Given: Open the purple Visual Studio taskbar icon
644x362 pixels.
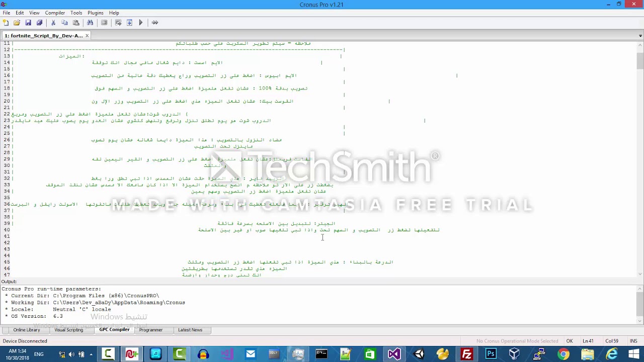Looking at the screenshot, I should 394,354.
